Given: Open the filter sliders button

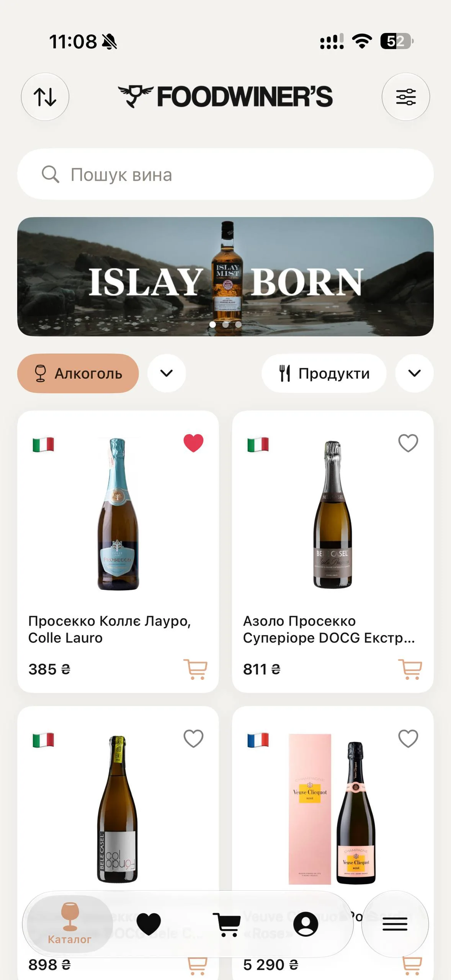Looking at the screenshot, I should pos(406,97).
